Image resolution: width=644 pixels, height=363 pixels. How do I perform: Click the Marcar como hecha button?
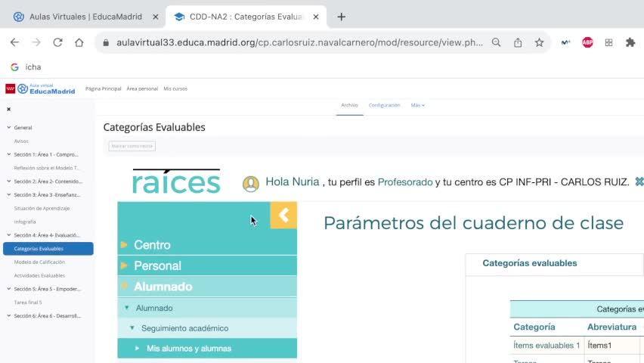click(x=132, y=146)
